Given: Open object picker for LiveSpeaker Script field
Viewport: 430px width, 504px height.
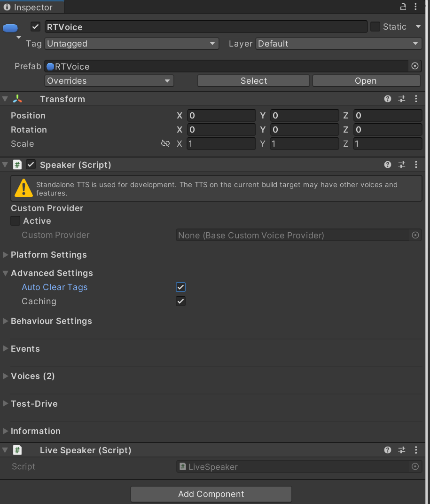Looking at the screenshot, I should pyautogui.click(x=415, y=466).
